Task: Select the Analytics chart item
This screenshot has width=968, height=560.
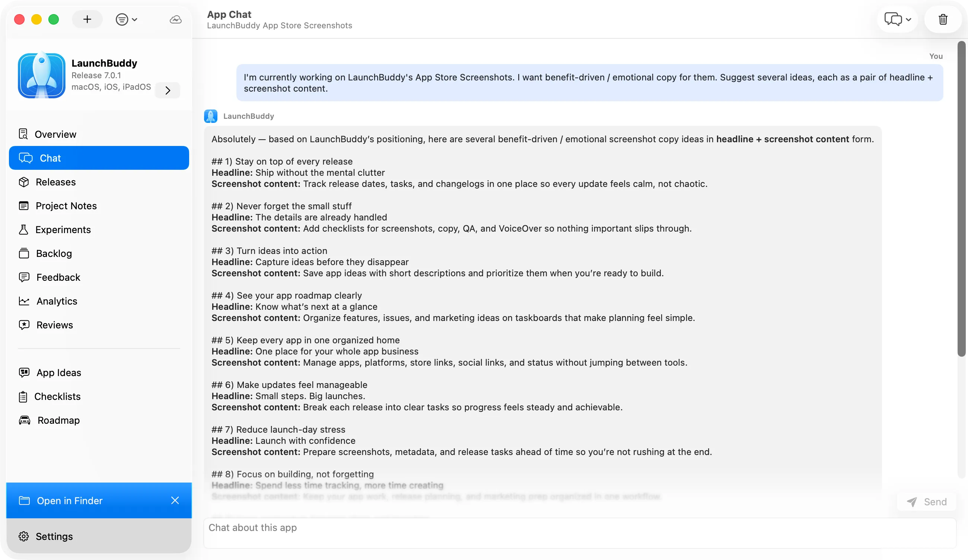Action: coord(99,301)
